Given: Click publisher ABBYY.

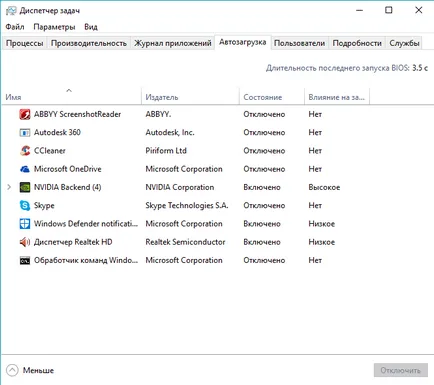Looking at the screenshot, I should point(158,114).
